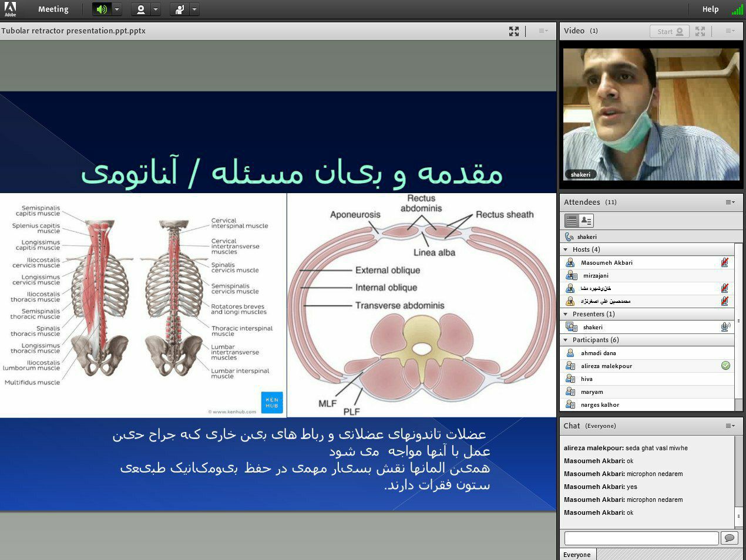Open the webcam options dropdown arrow
Viewport: 746px width, 560px height.
(156, 9)
